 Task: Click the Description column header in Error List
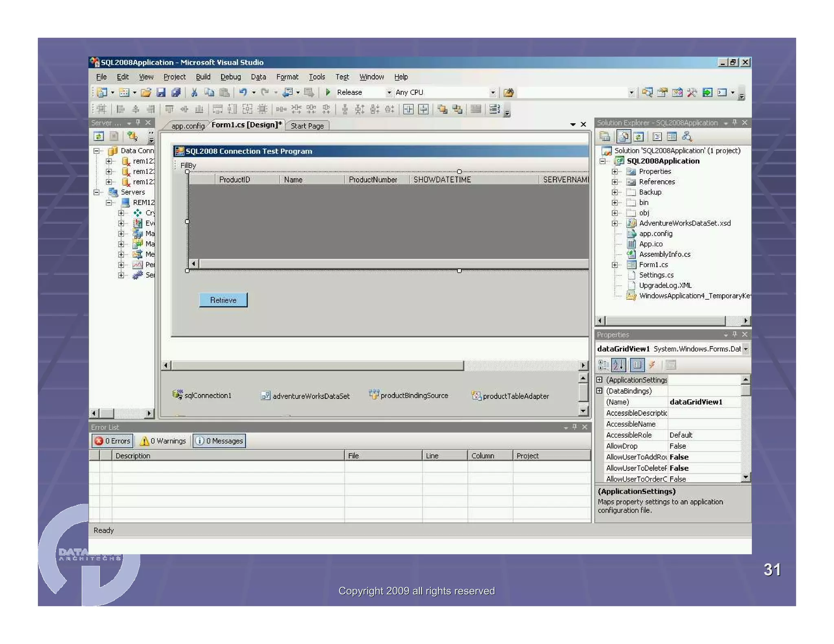[228, 456]
